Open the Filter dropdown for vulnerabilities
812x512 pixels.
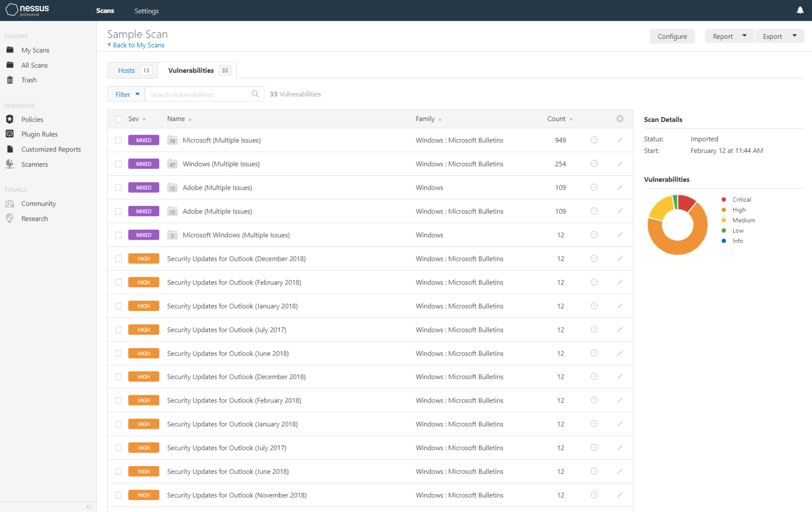coord(126,93)
